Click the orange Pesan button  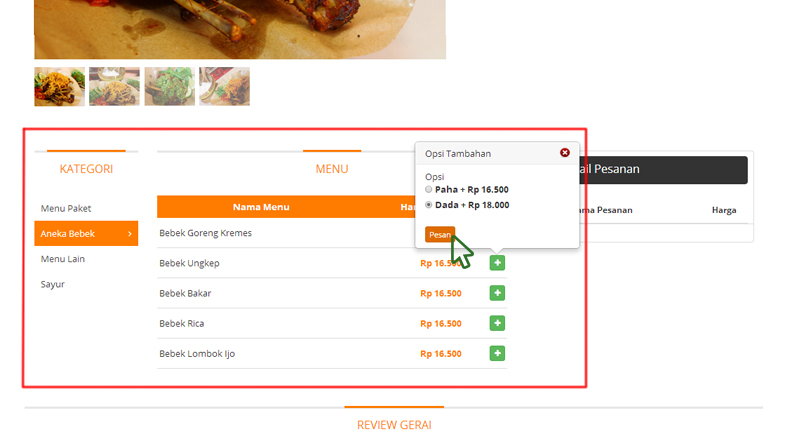(x=440, y=234)
